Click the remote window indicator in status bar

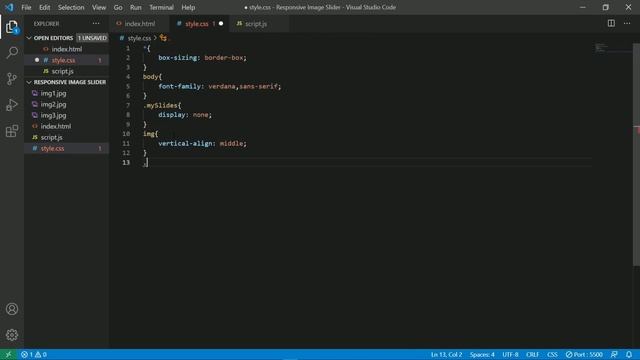(8, 355)
